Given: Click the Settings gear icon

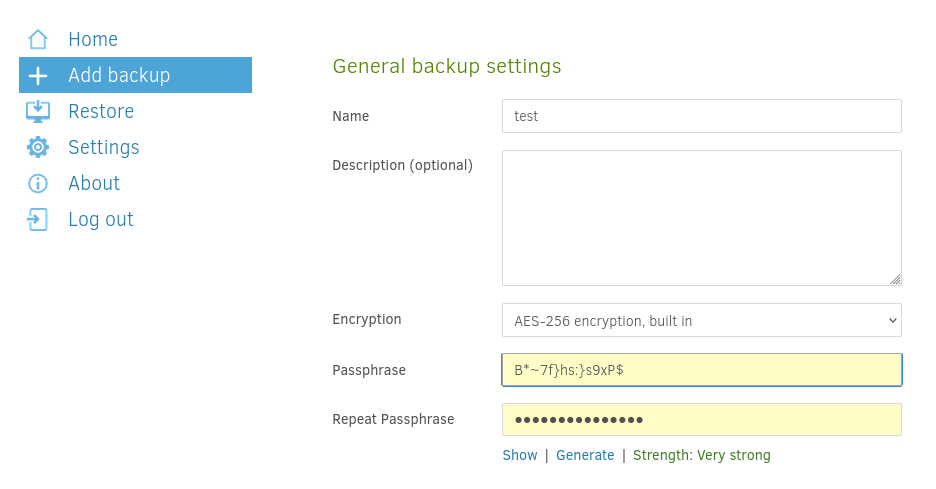Looking at the screenshot, I should tap(38, 147).
